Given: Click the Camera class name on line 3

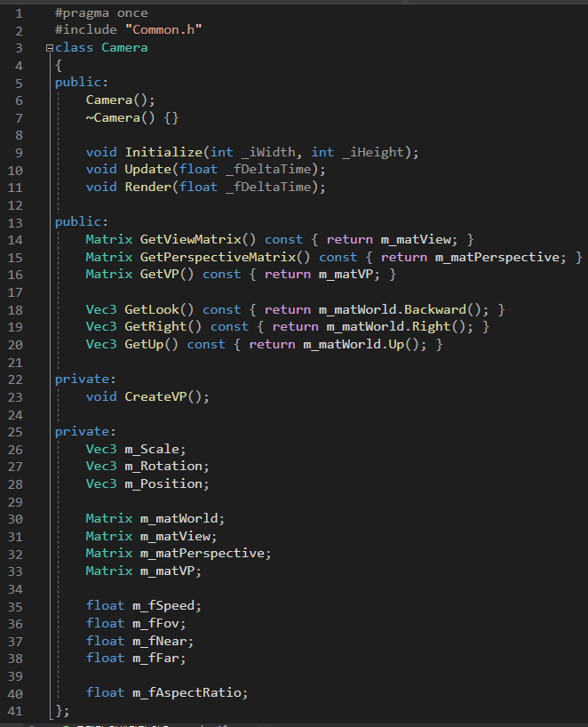Looking at the screenshot, I should tap(124, 48).
